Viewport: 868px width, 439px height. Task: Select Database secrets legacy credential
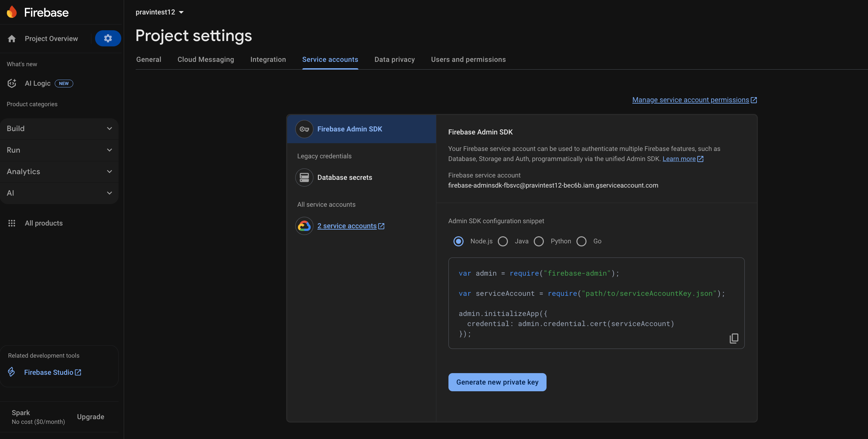coord(361,177)
